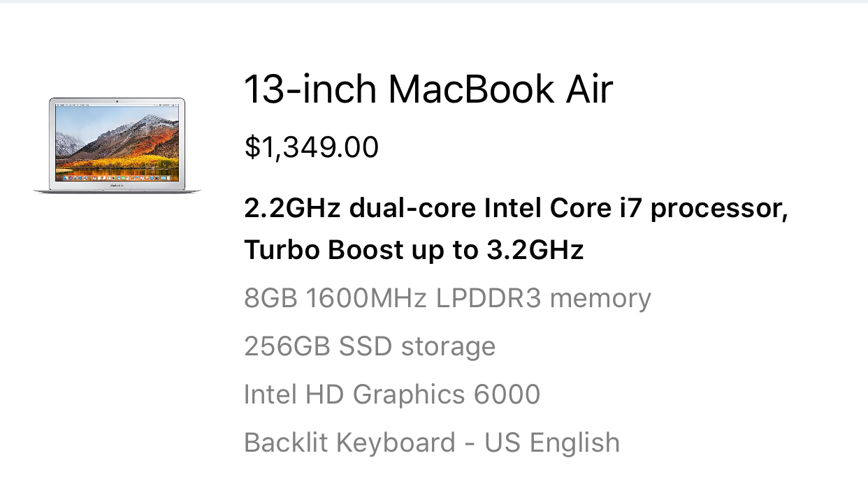Click the lavender strip at page top

(x=434, y=1)
